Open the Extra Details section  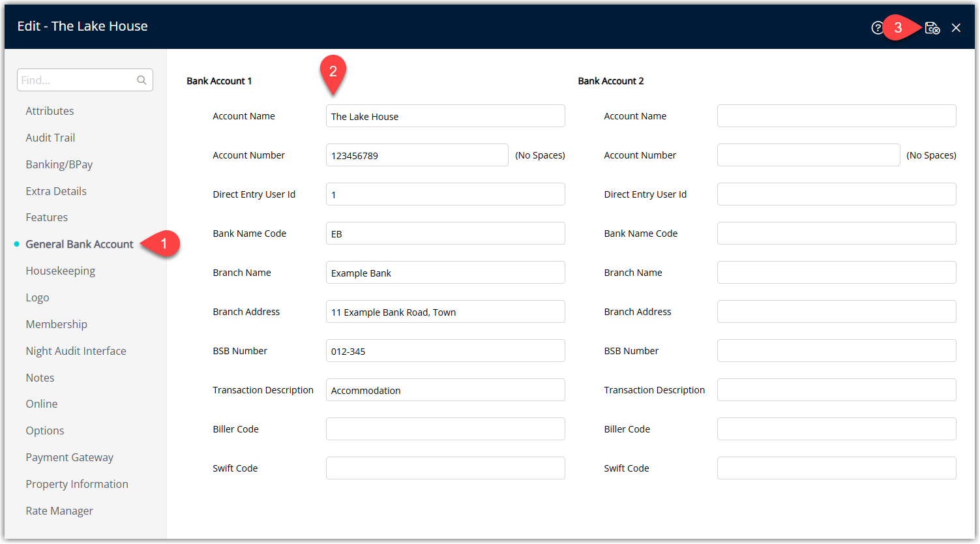point(56,191)
